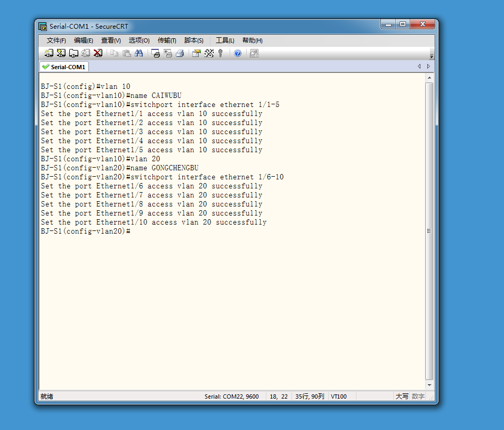Click the tab scroll left arrow
This screenshot has height=430, width=504.
(x=419, y=66)
